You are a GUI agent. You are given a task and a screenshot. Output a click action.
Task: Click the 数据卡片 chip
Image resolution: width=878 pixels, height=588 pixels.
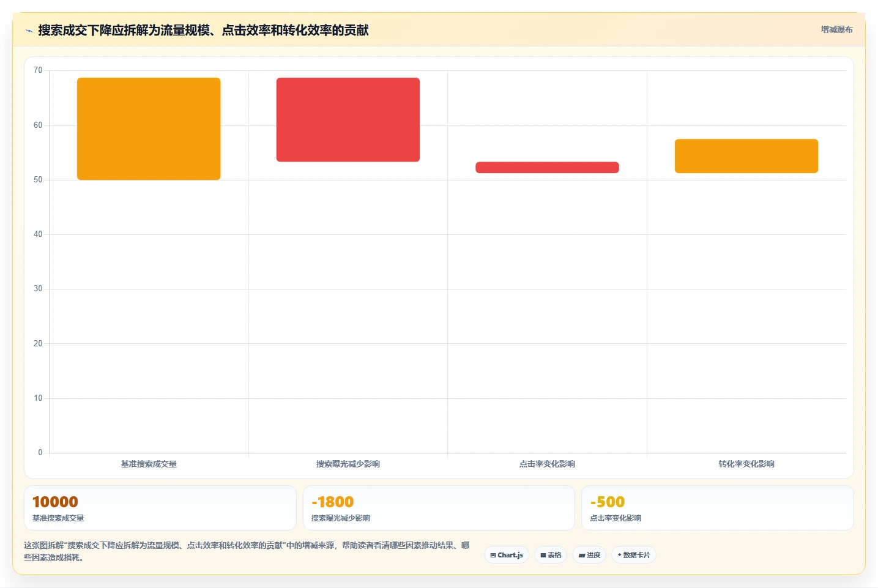coord(634,555)
